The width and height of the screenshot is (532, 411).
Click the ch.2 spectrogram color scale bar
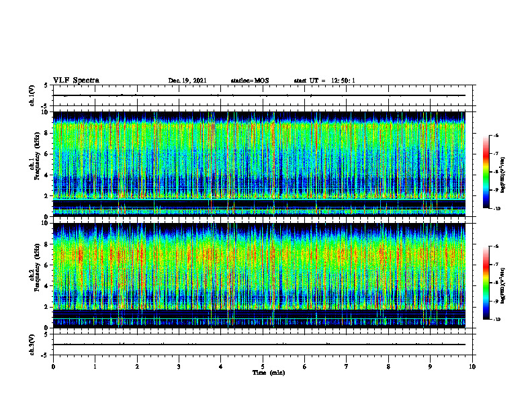[486, 283]
